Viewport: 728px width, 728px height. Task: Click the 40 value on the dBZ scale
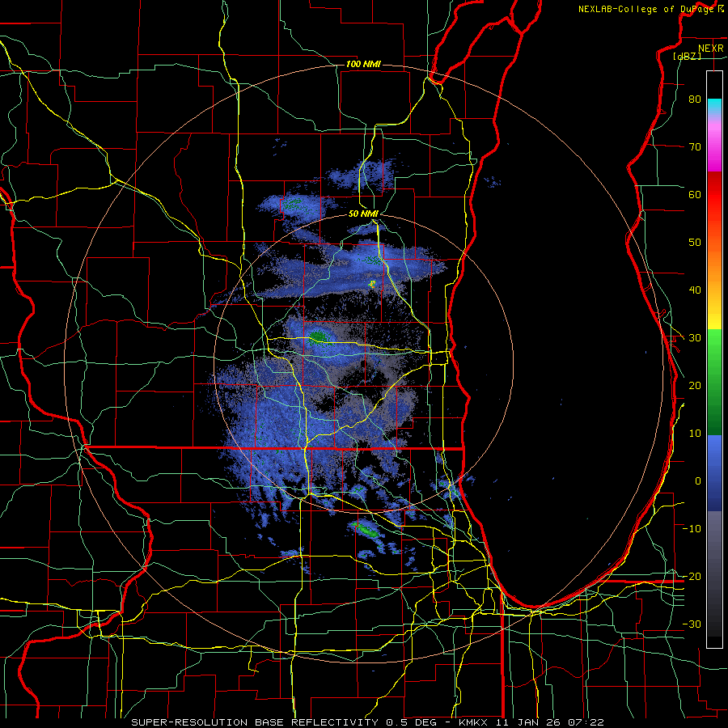(x=695, y=290)
